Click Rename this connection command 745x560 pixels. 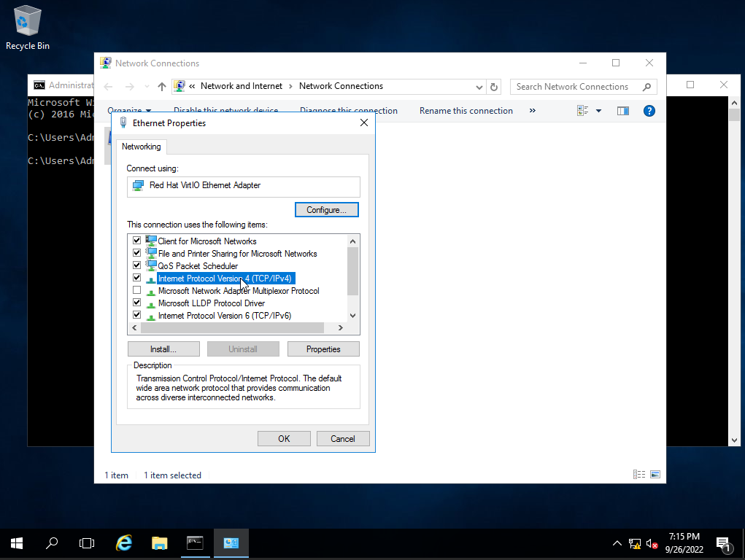pyautogui.click(x=466, y=111)
